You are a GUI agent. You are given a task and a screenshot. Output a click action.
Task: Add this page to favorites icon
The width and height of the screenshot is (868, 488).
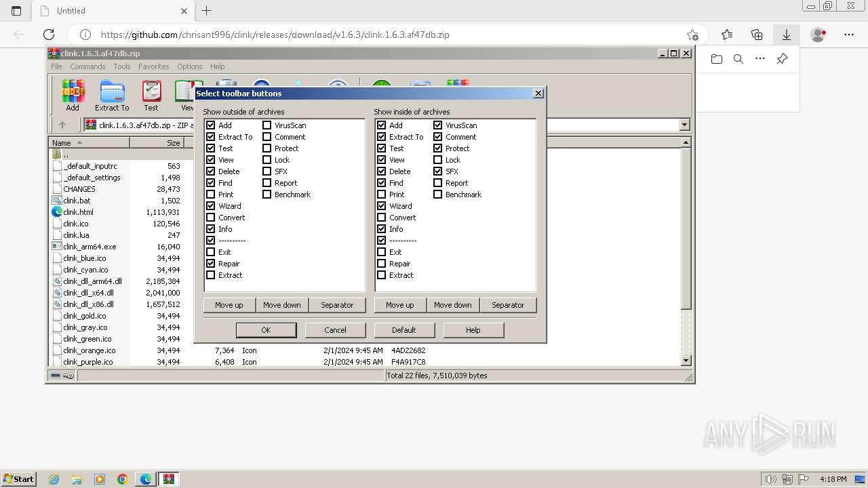point(692,35)
